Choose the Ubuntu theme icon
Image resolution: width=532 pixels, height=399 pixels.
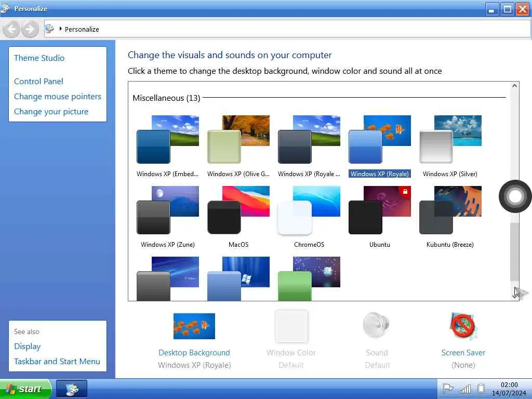tap(380, 210)
